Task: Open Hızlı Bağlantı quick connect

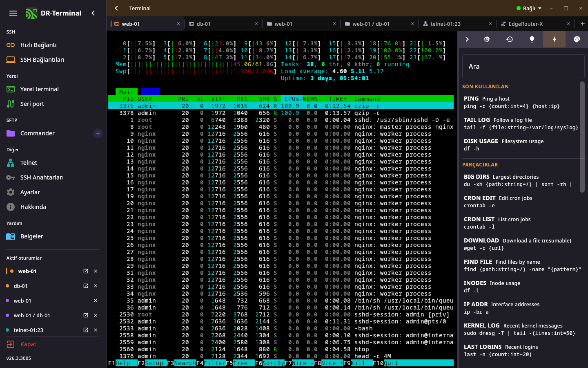Action: (x=53, y=45)
